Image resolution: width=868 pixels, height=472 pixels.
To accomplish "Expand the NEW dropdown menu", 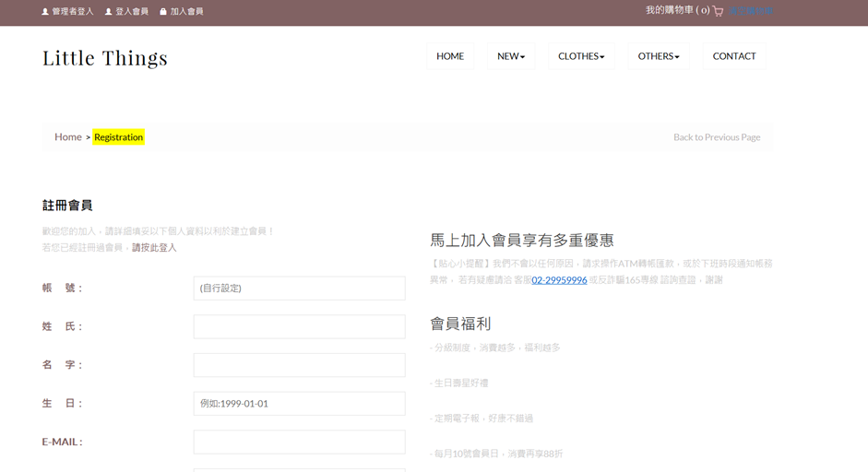I will (511, 56).
